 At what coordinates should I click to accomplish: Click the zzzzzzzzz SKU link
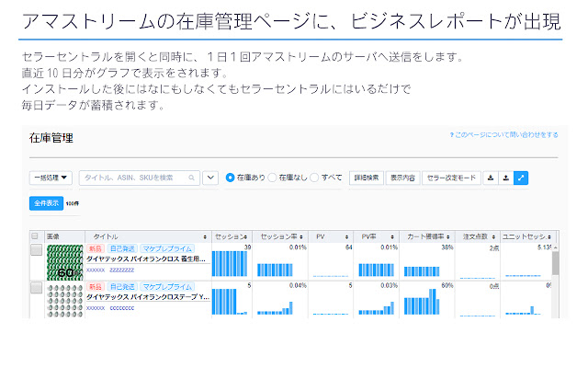point(122,270)
